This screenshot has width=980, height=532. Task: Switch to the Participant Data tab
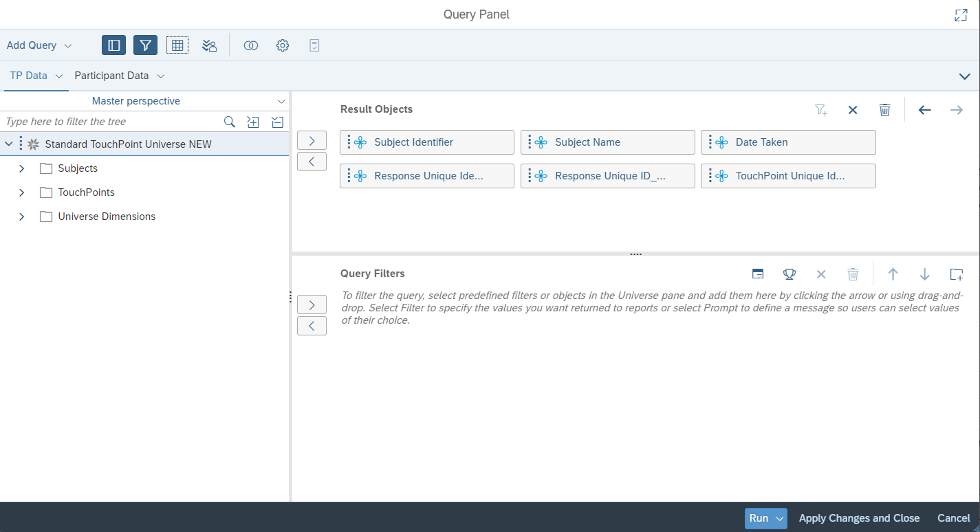click(111, 76)
